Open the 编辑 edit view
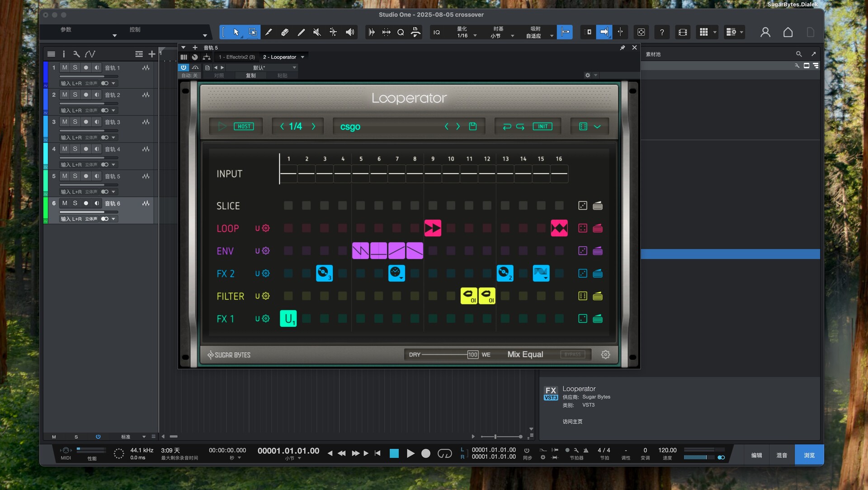This screenshot has width=868, height=490. [x=756, y=455]
